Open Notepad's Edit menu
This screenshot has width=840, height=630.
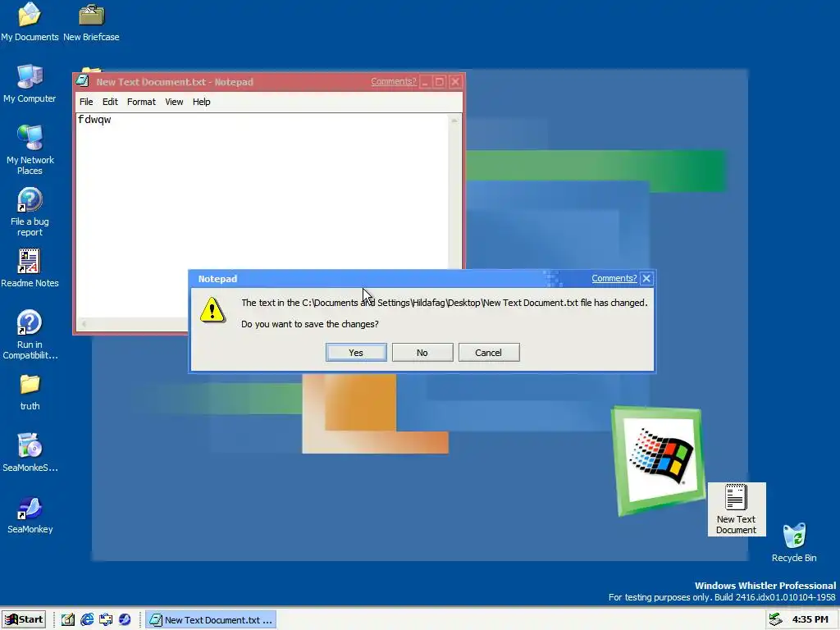coord(110,102)
